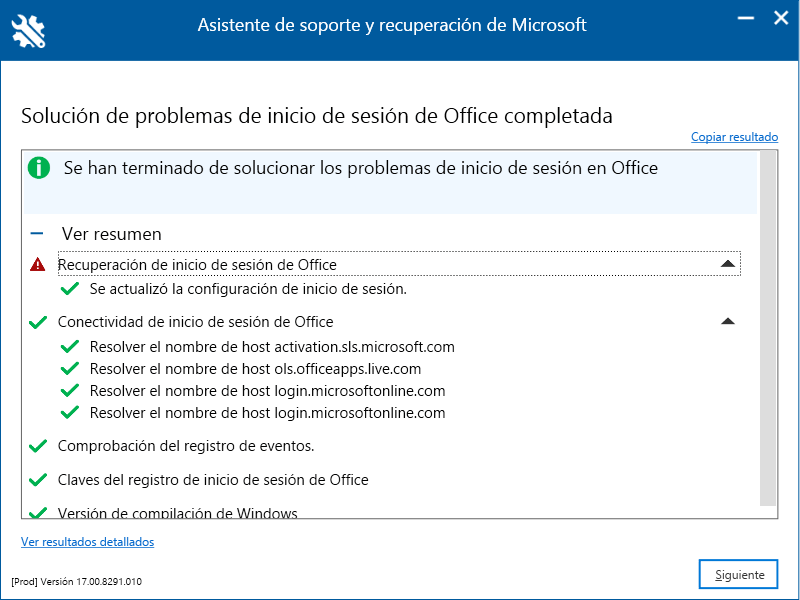Open 'Ver resultados detallados' link
Image resolution: width=800 pixels, height=600 pixels.
pyautogui.click(x=87, y=542)
